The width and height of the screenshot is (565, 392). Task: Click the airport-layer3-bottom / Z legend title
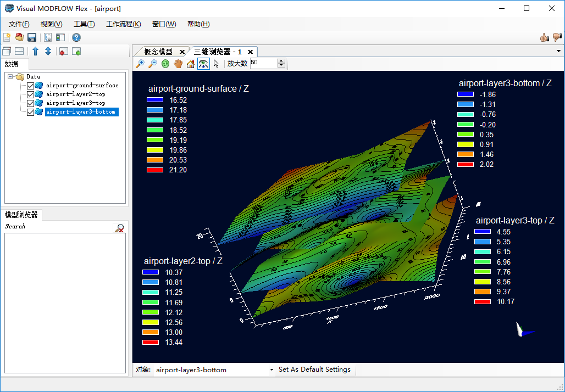point(505,83)
